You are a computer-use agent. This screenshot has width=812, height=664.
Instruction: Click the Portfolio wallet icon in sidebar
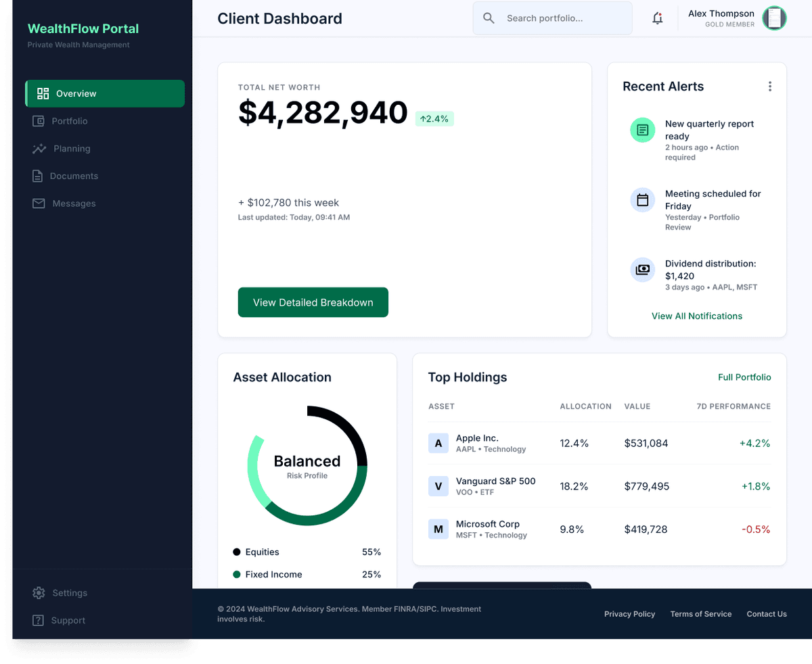coord(39,121)
